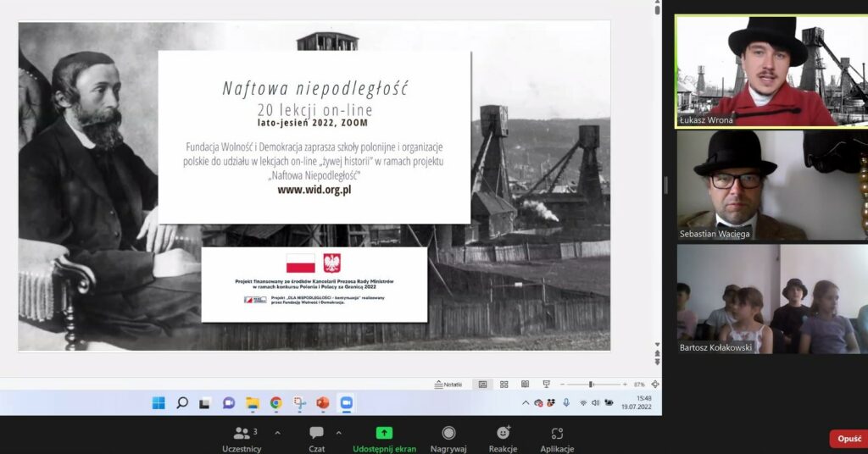Open the Aplikacje apps panel
The image size is (868, 454).
(x=557, y=438)
